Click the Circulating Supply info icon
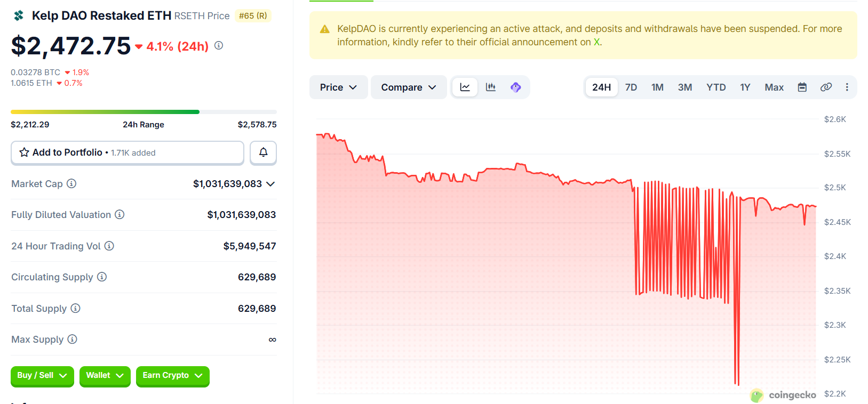 click(102, 277)
